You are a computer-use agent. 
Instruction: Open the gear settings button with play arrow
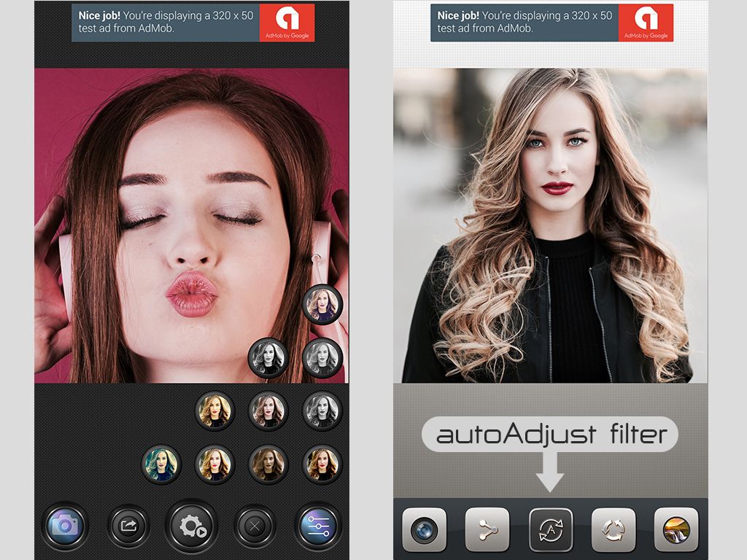pyautogui.click(x=192, y=526)
